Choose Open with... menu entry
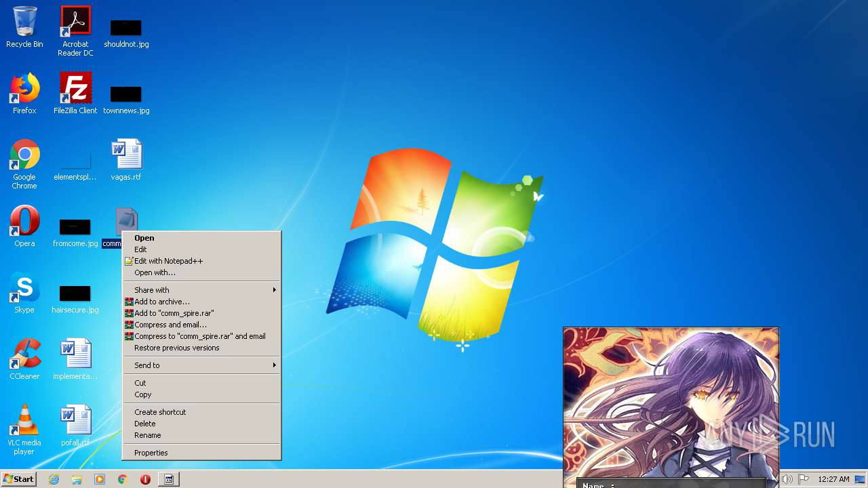Image resolution: width=868 pixels, height=488 pixels. click(201, 272)
